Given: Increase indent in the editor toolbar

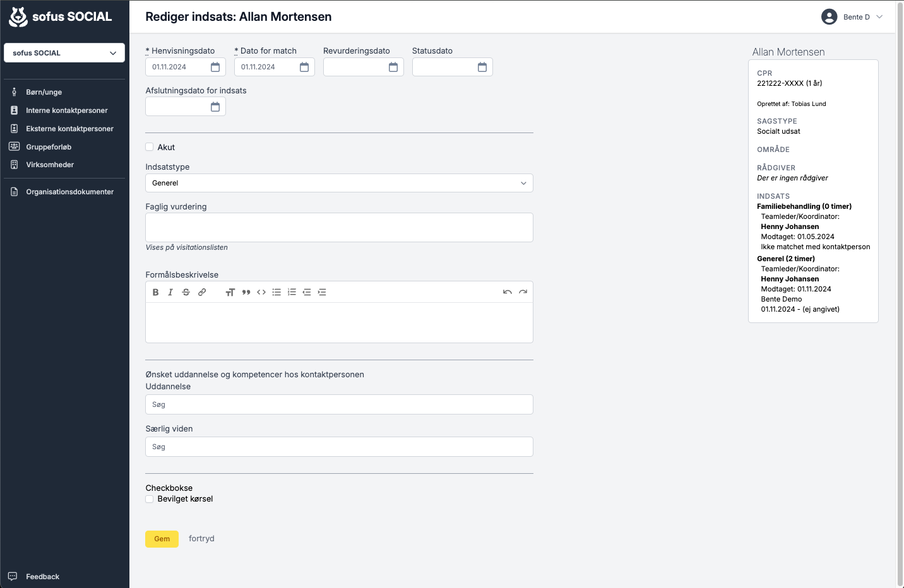Looking at the screenshot, I should point(322,292).
